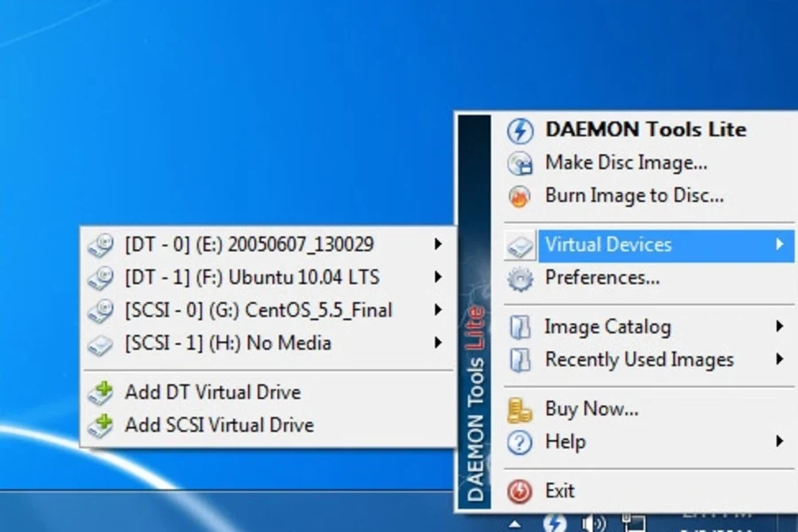The image size is (798, 532).
Task: Click the Make Disc Image icon
Action: coord(520,163)
